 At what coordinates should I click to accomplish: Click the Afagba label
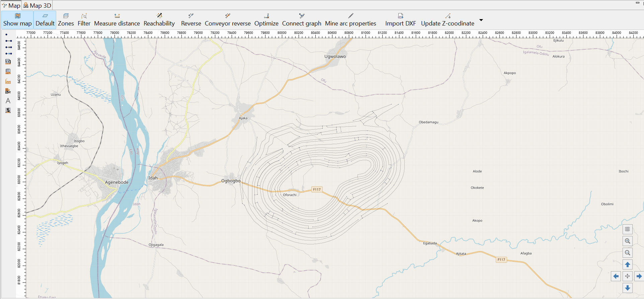click(526, 253)
